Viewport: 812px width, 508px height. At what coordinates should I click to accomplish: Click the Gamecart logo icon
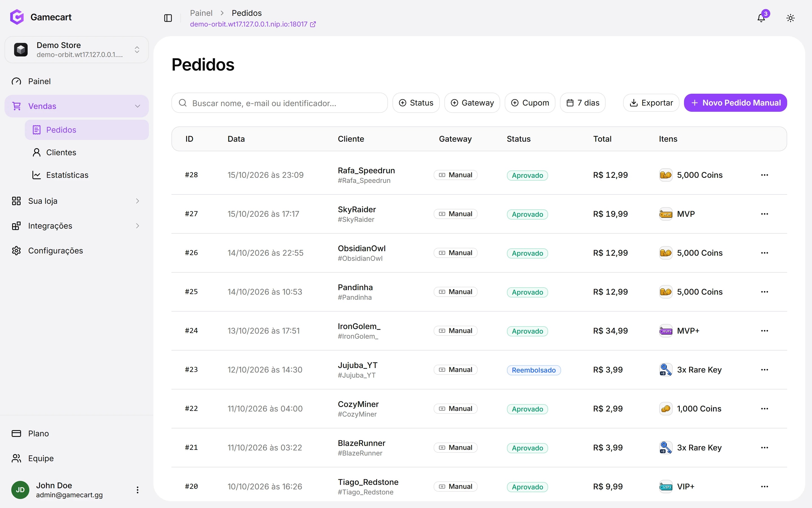[17, 17]
